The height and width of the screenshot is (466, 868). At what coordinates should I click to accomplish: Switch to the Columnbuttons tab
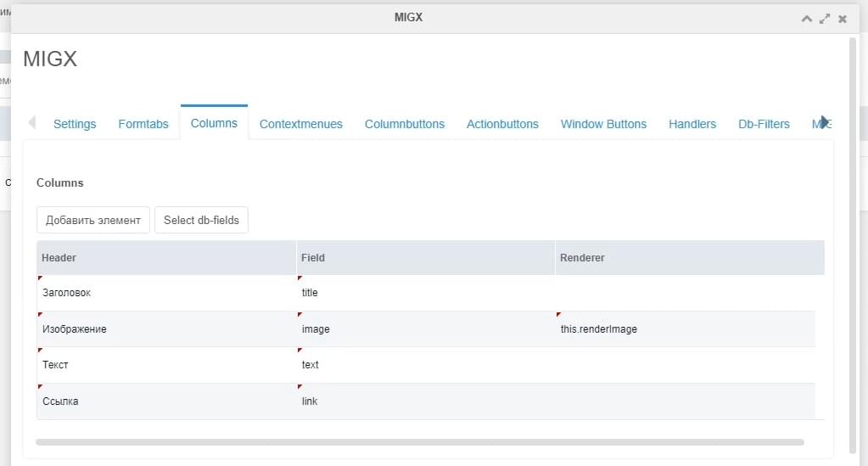tap(405, 124)
